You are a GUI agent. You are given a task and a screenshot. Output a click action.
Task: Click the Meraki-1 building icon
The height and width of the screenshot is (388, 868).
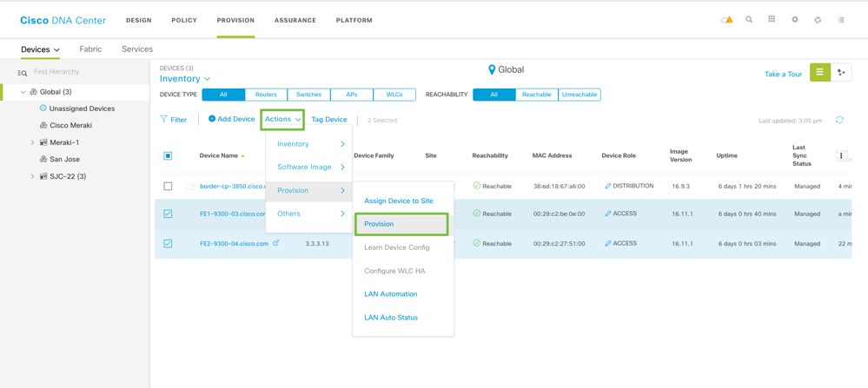pyautogui.click(x=44, y=142)
